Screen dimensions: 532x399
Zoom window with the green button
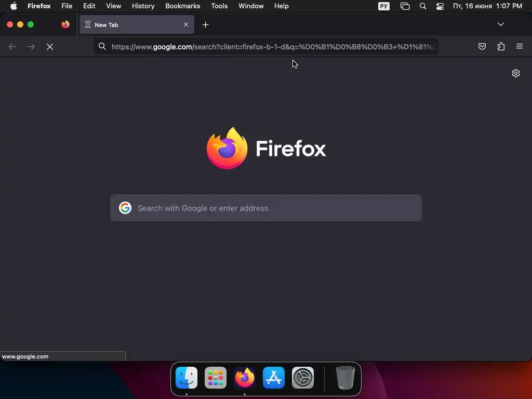click(31, 24)
